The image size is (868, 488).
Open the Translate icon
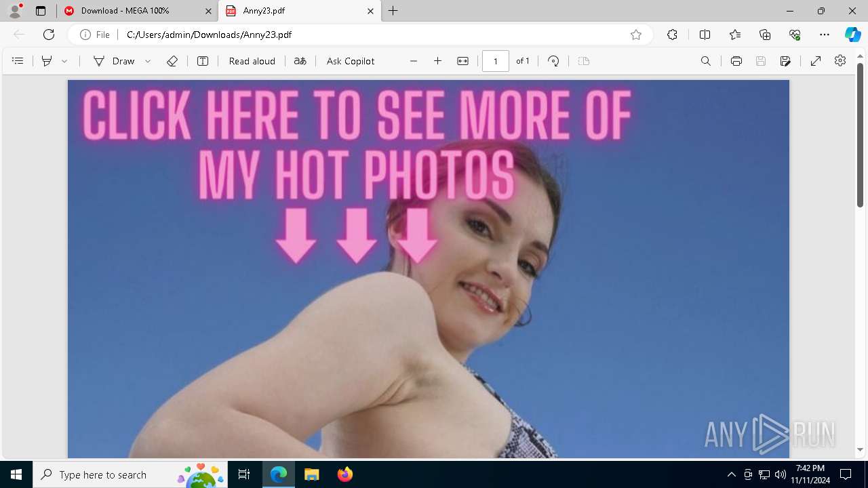[x=300, y=61]
